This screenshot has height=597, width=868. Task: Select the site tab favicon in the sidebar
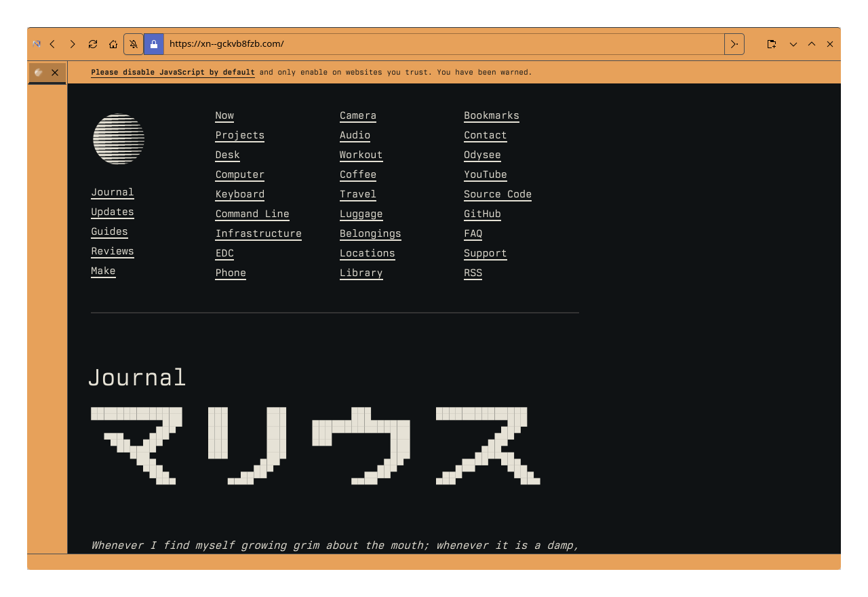pos(39,73)
